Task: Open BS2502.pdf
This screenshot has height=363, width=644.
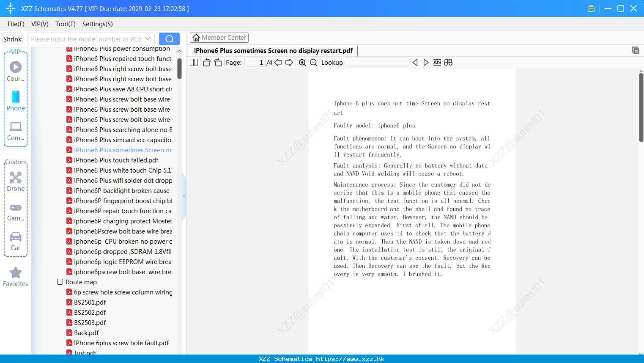Action: [x=86, y=312]
